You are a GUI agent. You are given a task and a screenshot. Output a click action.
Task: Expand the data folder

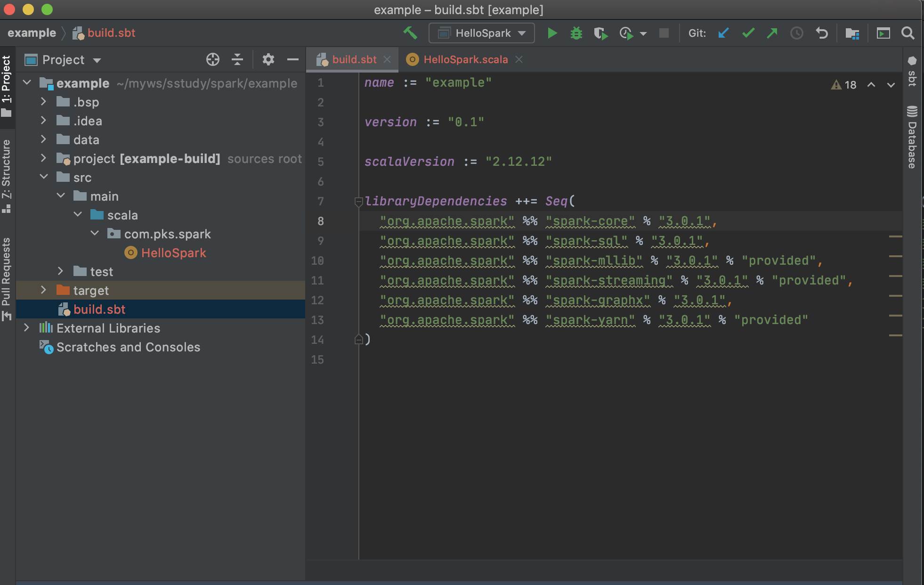coord(44,139)
